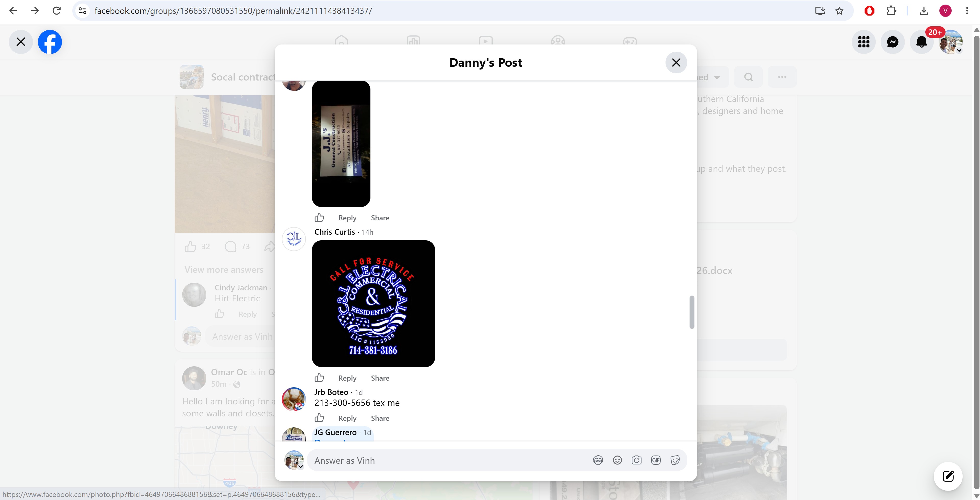Open the Facebook apps grid menu
This screenshot has width=980, height=500.
tap(864, 42)
